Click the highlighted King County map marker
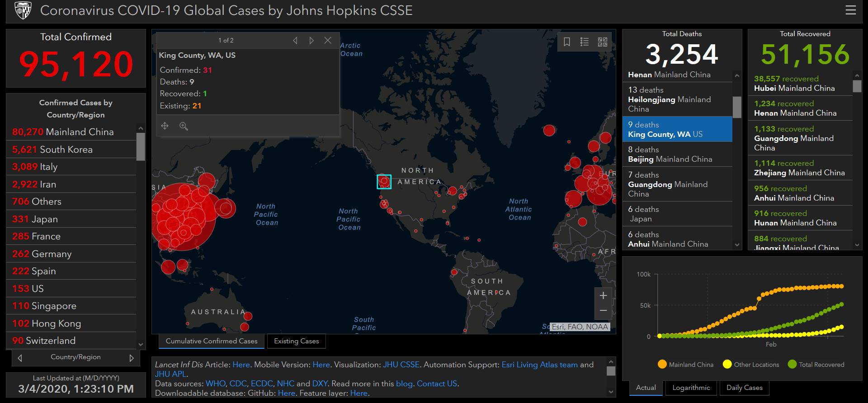868x403 pixels. coord(384,182)
